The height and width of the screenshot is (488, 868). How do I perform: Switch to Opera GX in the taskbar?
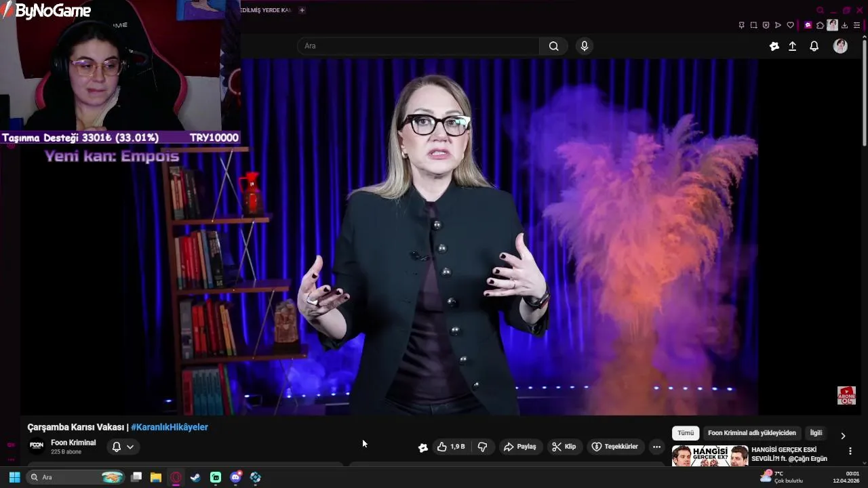tap(176, 477)
